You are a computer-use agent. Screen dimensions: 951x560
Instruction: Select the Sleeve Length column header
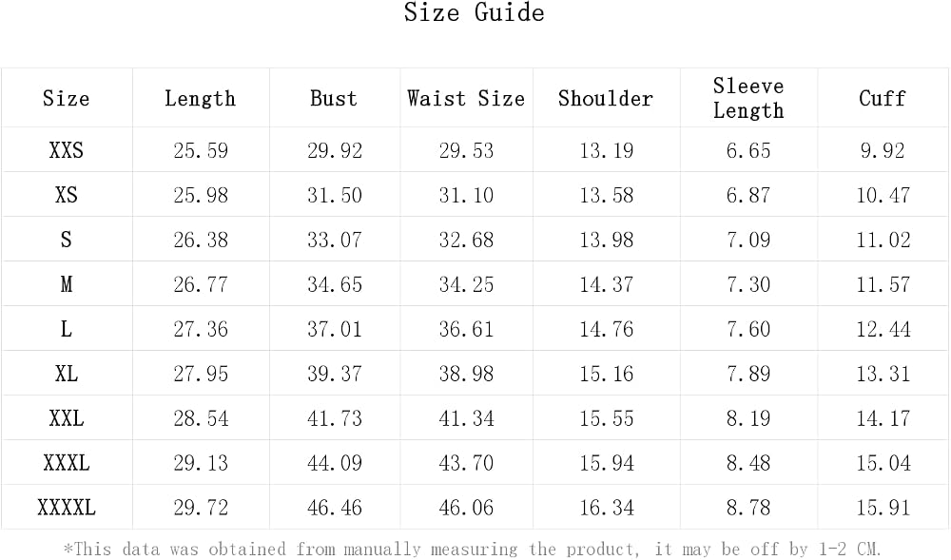[748, 98]
